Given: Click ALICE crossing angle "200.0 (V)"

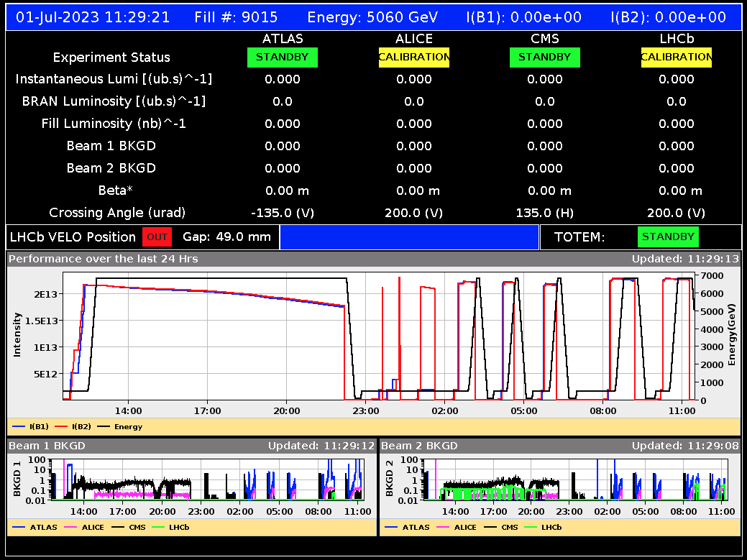Looking at the screenshot, I should pyautogui.click(x=414, y=213).
